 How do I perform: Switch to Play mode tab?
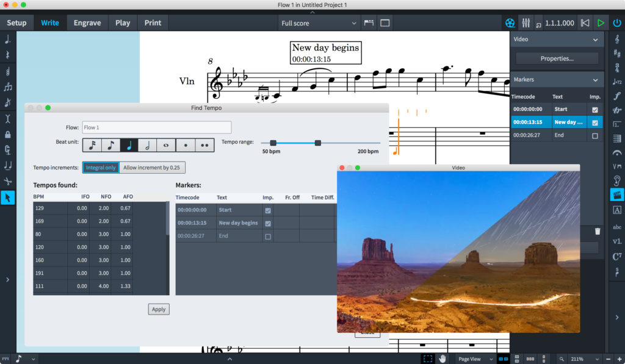point(123,23)
